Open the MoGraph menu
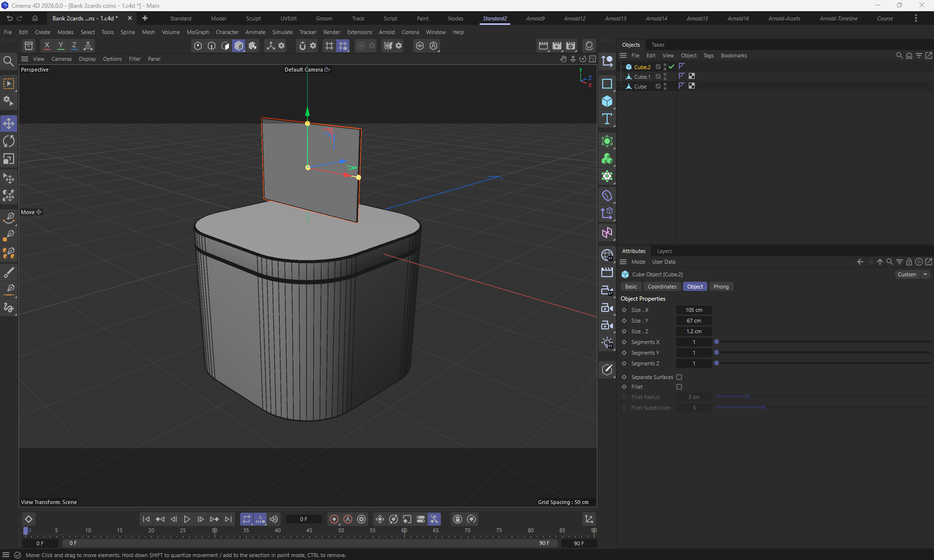 click(x=198, y=32)
